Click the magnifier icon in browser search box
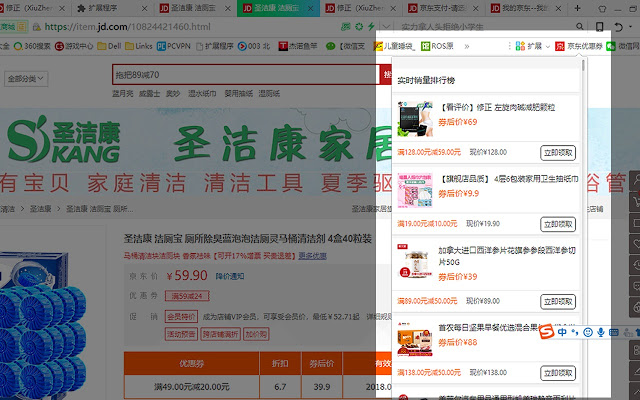Viewport: 640px width, 400px height. pos(580,27)
